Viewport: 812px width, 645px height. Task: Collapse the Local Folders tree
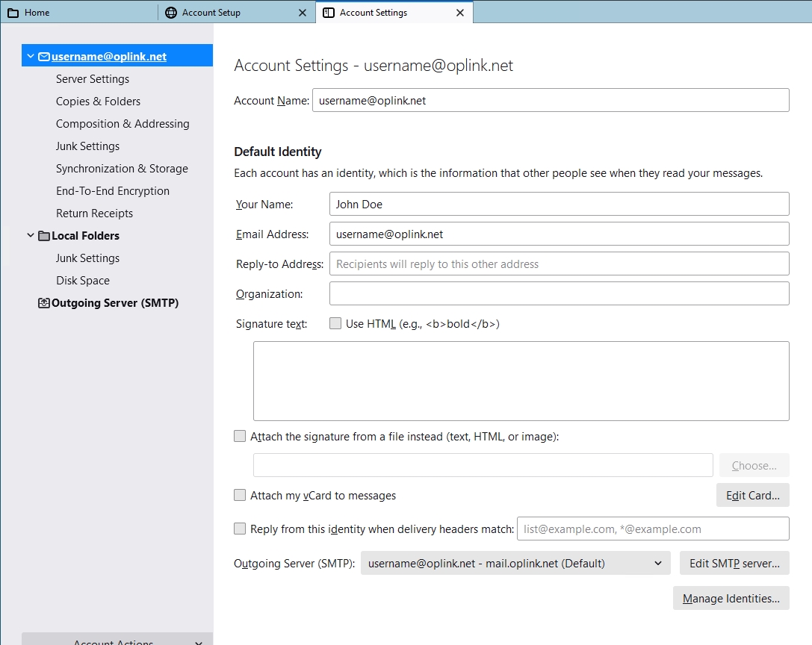pyautogui.click(x=31, y=236)
